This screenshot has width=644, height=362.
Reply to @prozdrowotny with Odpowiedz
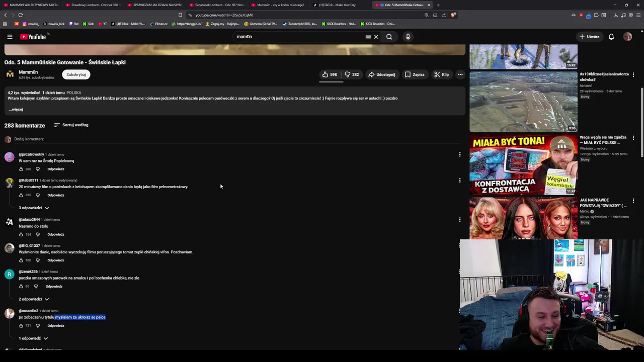pyautogui.click(x=56, y=169)
